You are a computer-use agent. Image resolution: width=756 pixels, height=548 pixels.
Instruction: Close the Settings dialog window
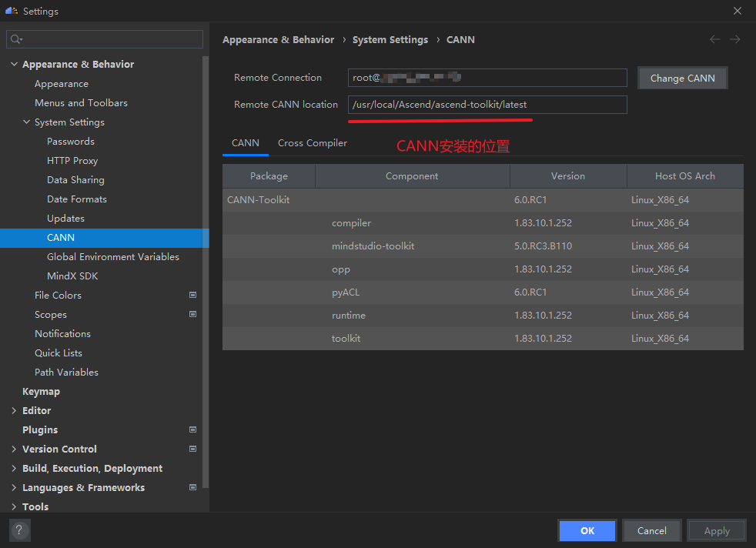click(x=738, y=11)
